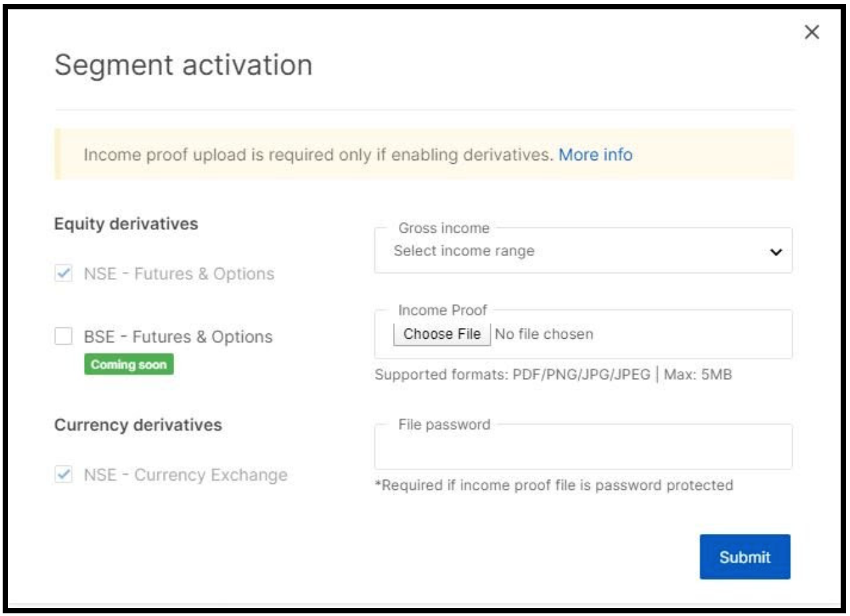Click the income proof notice banner text
Viewport: 850px width, 616px height.
tap(319, 155)
